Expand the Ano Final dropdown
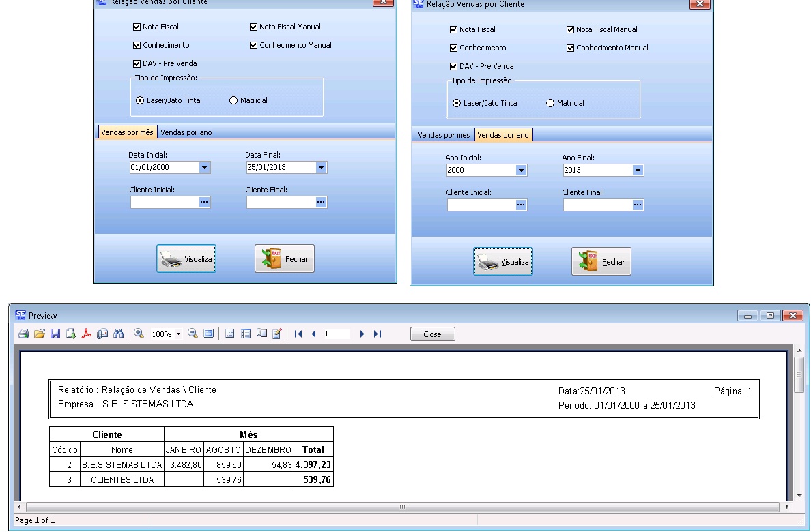 pos(638,171)
